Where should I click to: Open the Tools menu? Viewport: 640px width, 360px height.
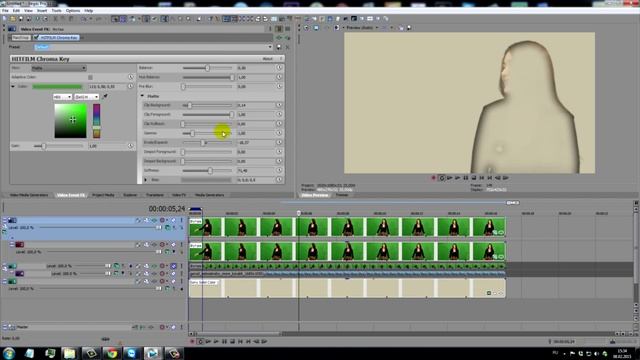coord(57,11)
